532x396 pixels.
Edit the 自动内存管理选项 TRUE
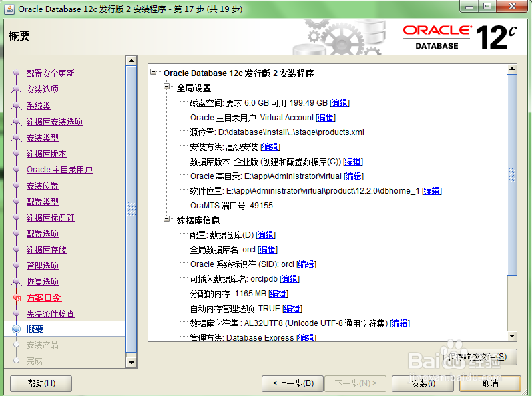click(292, 309)
